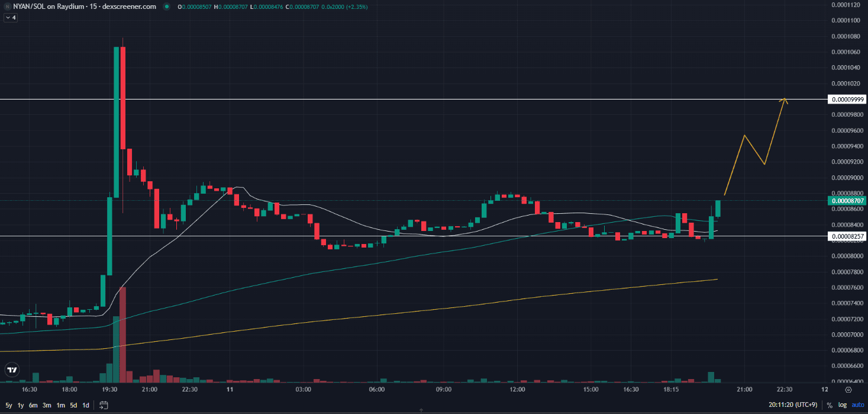
Task: Toggle percent scale mode
Action: coord(830,405)
